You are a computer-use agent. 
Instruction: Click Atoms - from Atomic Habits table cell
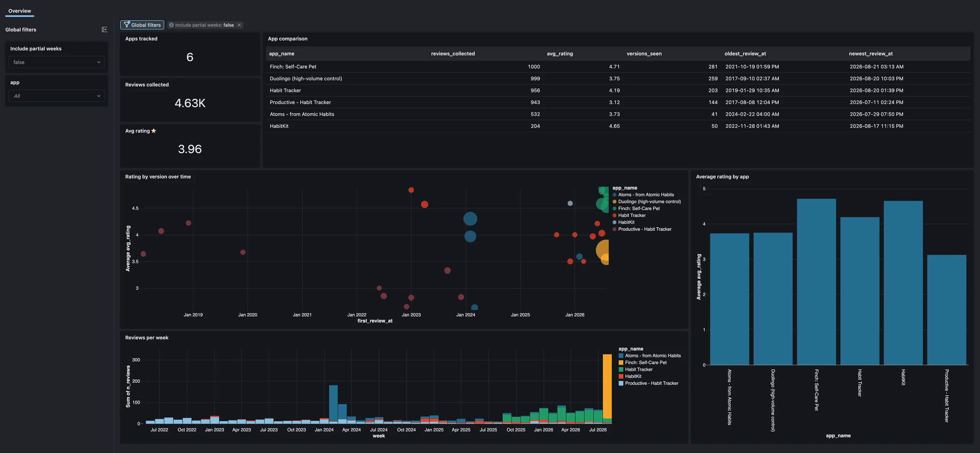click(x=302, y=114)
